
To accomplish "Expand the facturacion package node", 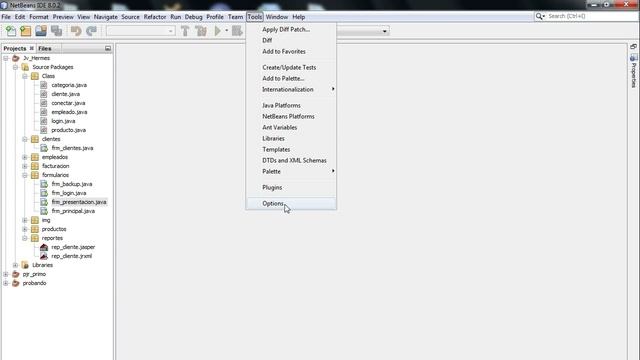I will click(24, 166).
